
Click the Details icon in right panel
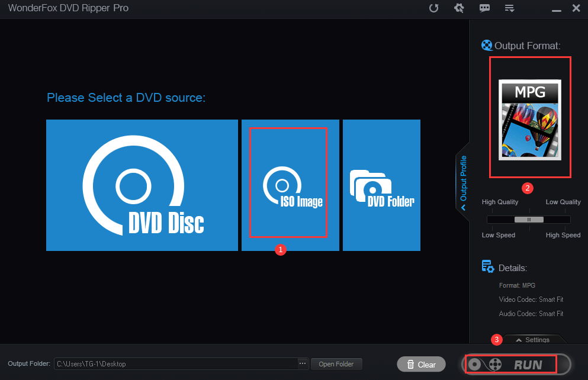pos(488,267)
